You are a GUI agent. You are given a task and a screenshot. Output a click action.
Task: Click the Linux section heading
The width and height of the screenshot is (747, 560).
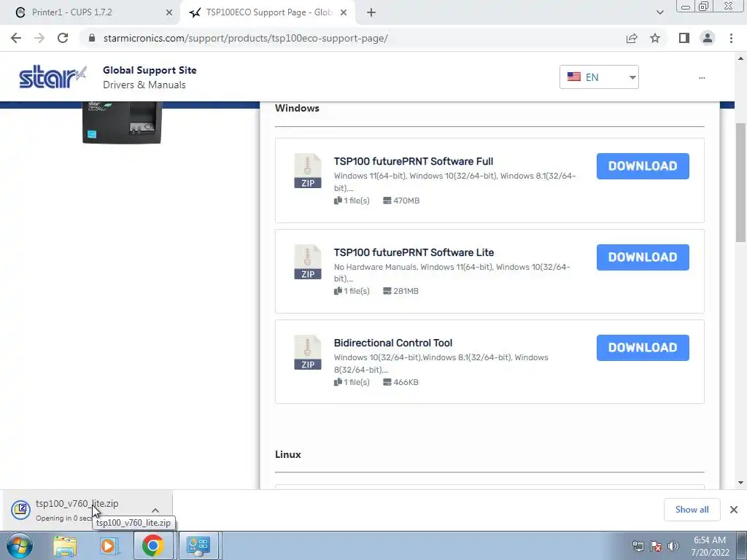[x=287, y=454]
